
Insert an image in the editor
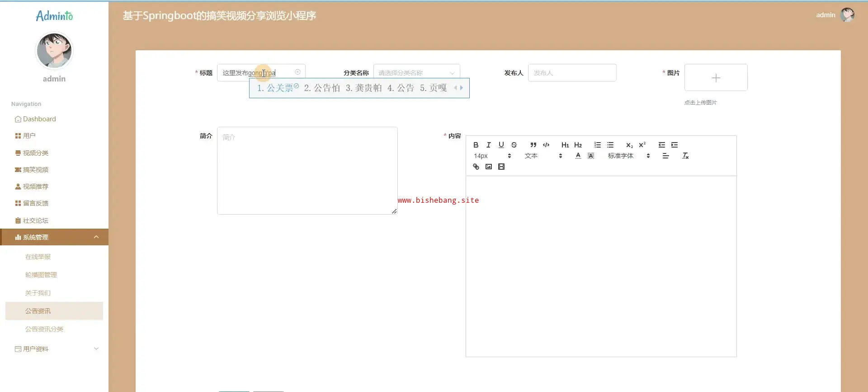pyautogui.click(x=488, y=167)
